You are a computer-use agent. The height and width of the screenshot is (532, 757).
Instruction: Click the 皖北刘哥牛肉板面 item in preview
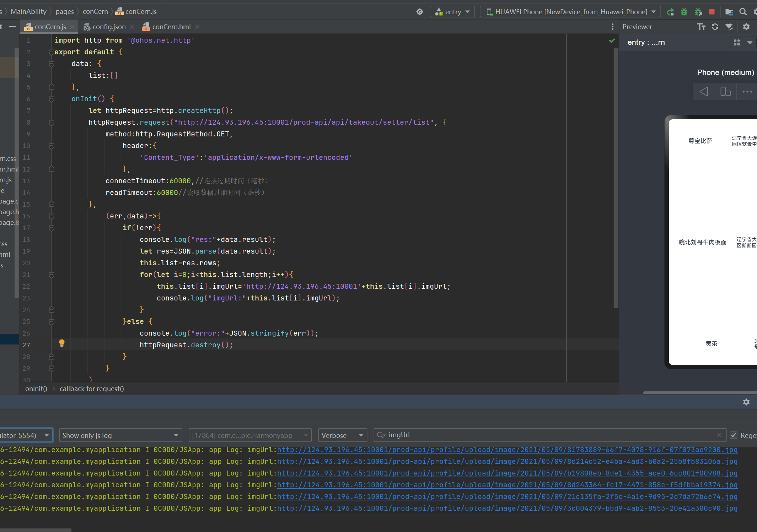(x=703, y=242)
